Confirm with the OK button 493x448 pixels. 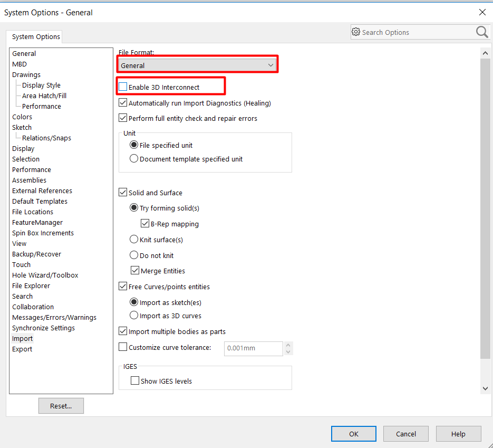(354, 434)
